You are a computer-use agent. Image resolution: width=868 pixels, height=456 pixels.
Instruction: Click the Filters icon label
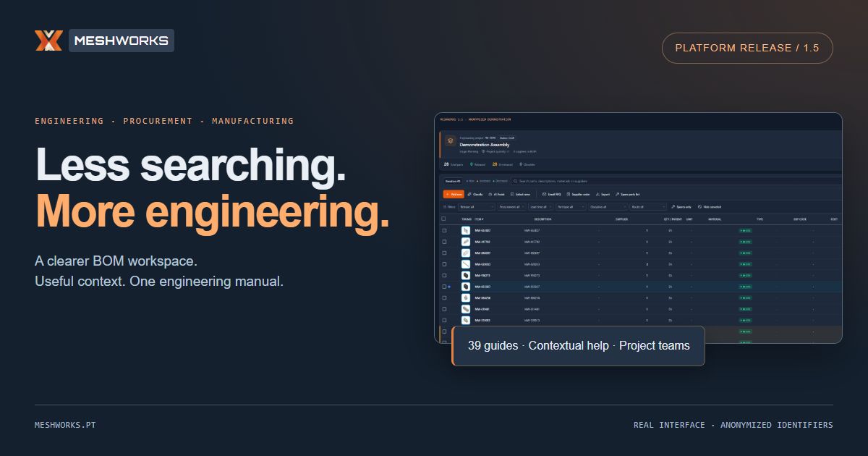coord(449,207)
